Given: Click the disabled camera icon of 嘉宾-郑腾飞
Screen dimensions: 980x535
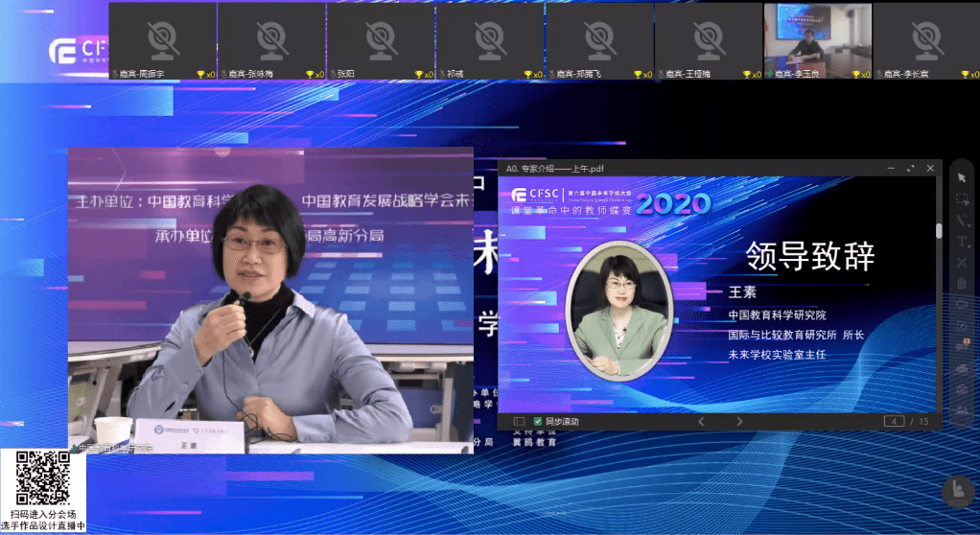Looking at the screenshot, I should (599, 40).
